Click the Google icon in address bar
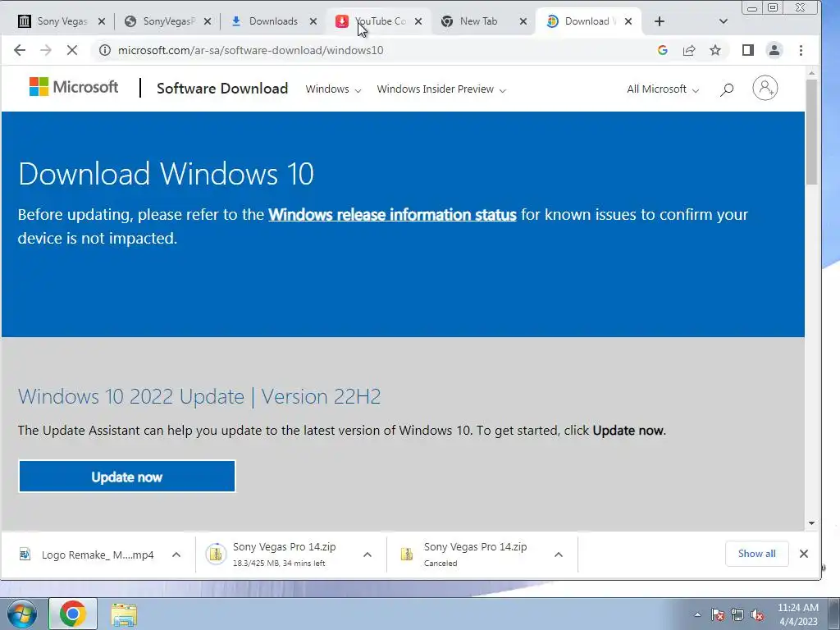 [x=663, y=50]
